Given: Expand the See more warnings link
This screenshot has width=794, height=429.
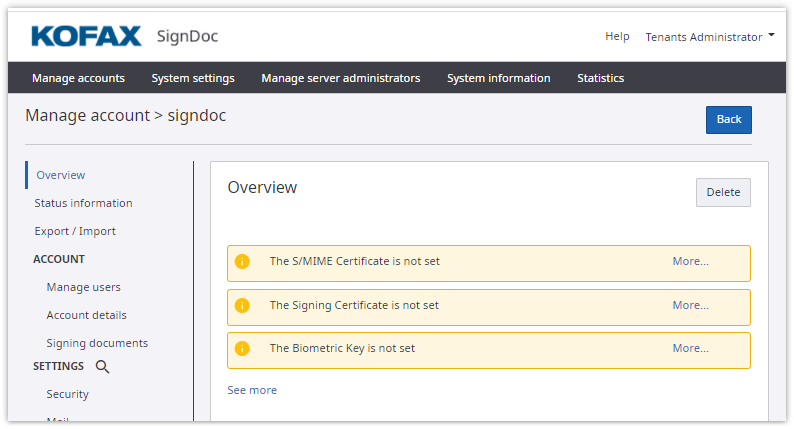Looking at the screenshot, I should click(x=252, y=390).
